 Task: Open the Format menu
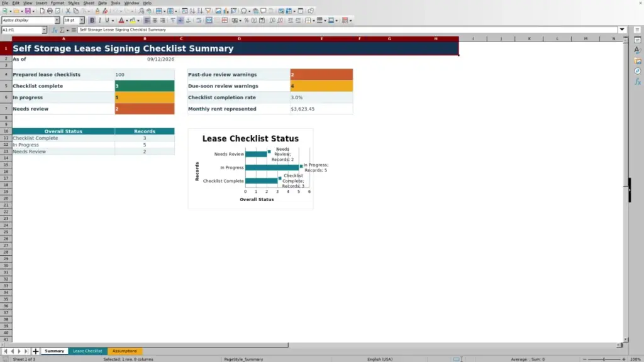click(x=57, y=3)
